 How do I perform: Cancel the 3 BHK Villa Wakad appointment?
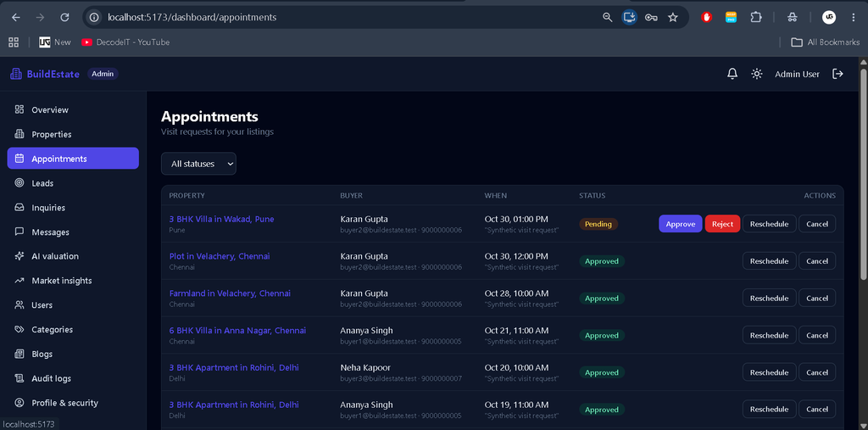[x=817, y=224]
